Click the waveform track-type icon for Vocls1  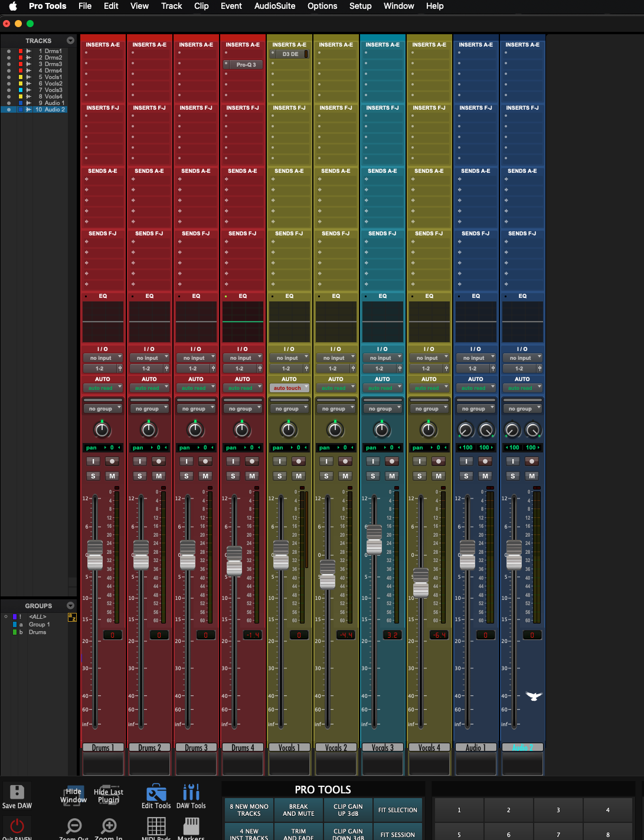pyautogui.click(x=28, y=77)
